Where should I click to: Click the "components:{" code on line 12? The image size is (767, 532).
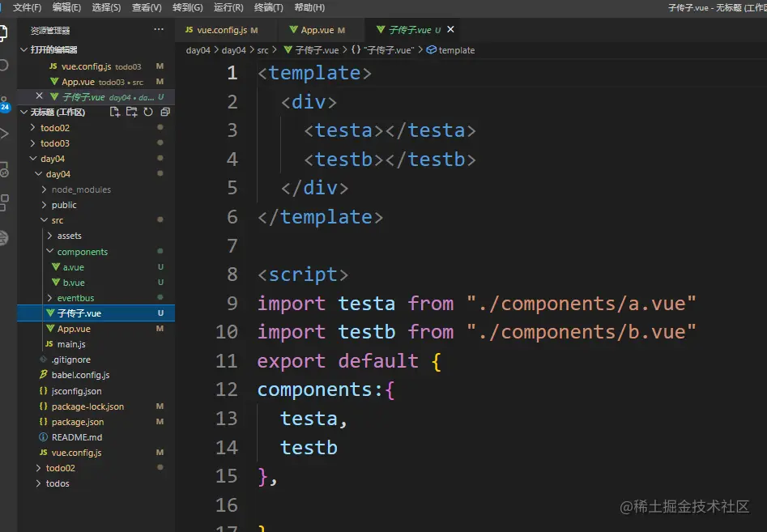point(326,389)
